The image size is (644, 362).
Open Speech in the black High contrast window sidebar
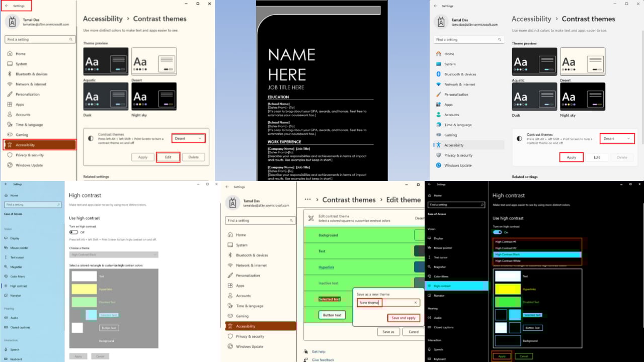coord(438,349)
